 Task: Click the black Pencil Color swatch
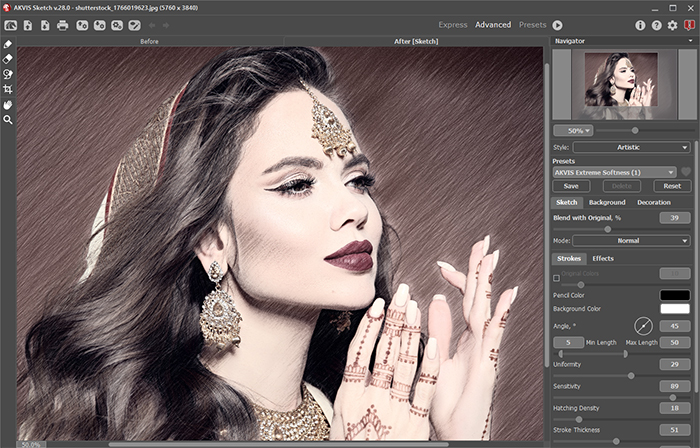coord(675,294)
